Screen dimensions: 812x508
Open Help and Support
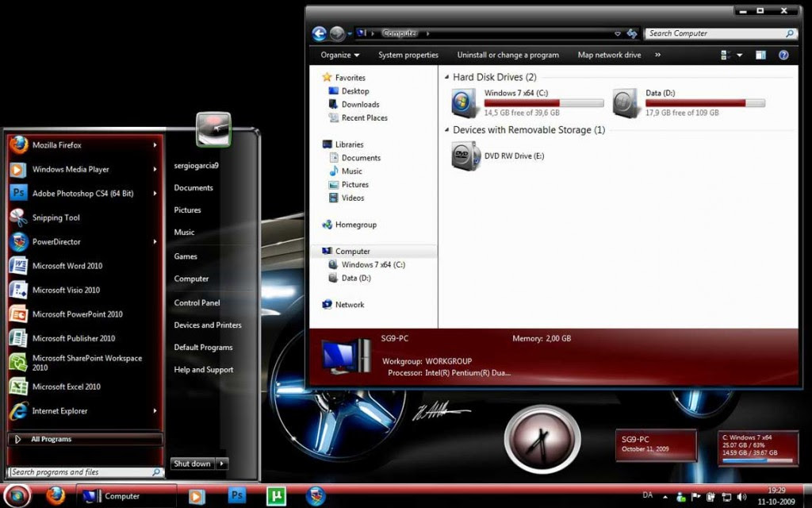[x=204, y=370]
